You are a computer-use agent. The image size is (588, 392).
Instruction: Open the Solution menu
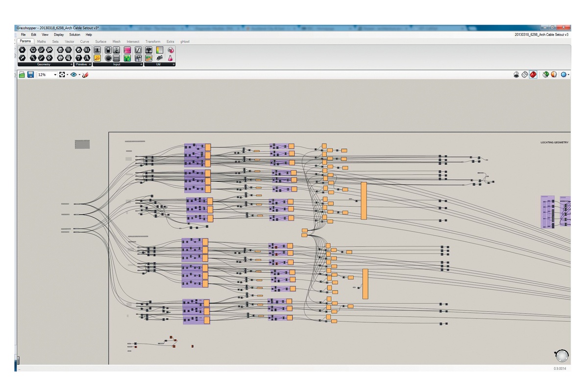tap(74, 35)
